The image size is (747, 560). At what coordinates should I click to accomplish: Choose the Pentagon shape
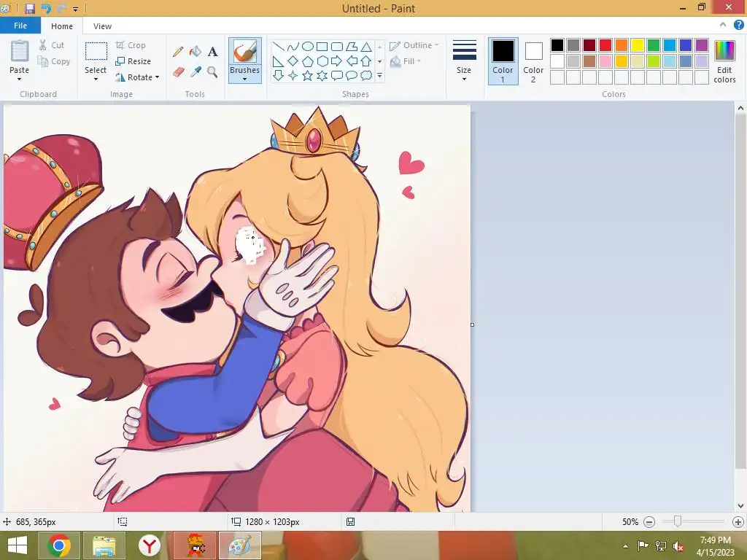point(308,61)
